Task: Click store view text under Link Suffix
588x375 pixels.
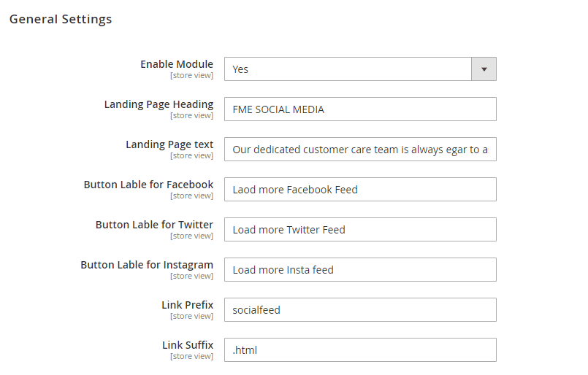Action: 191,357
